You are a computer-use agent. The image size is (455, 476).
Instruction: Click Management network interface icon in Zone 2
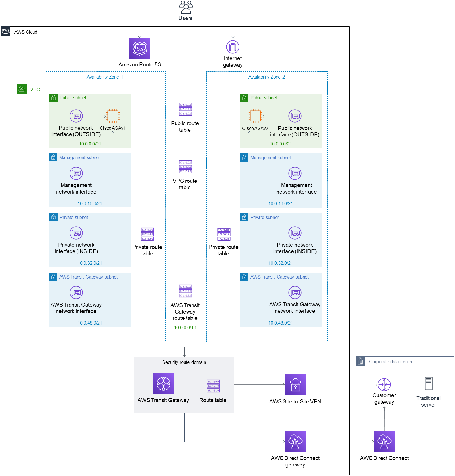point(295,173)
